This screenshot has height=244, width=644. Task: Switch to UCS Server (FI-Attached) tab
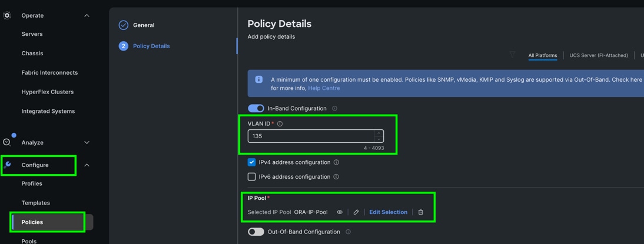(x=599, y=55)
